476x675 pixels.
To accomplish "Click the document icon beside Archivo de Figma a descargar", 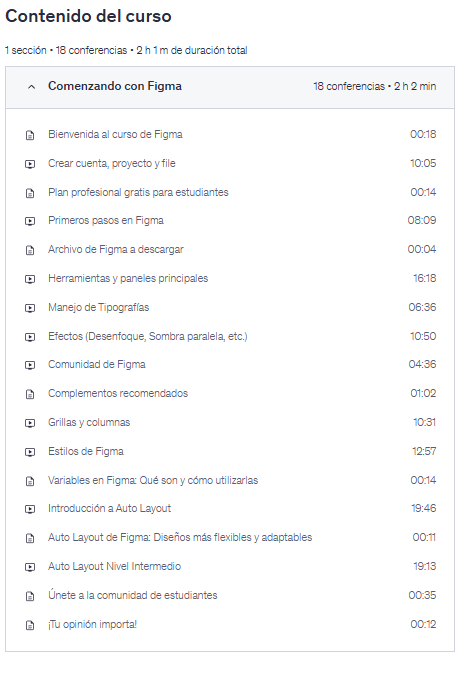I will coord(30,250).
